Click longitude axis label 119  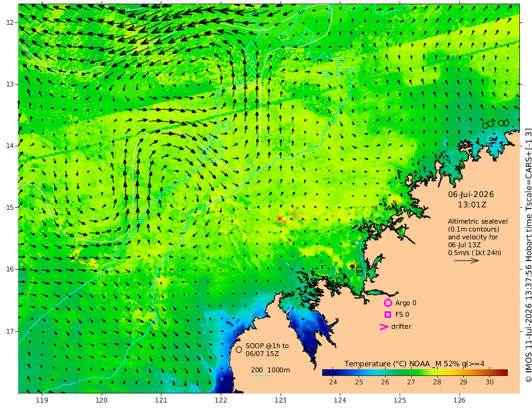(42, 400)
